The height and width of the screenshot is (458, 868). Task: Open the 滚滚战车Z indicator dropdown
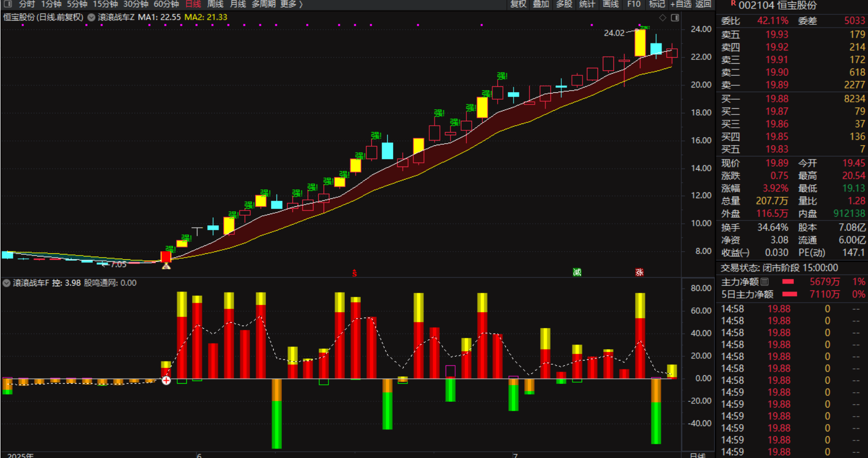[91, 17]
